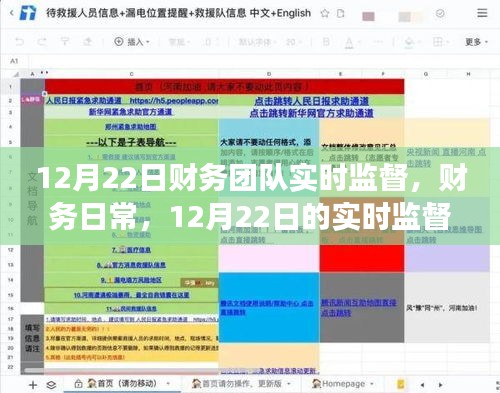Open the 插入 insert dropdown
The width and height of the screenshot is (500, 393).
click(x=132, y=42)
